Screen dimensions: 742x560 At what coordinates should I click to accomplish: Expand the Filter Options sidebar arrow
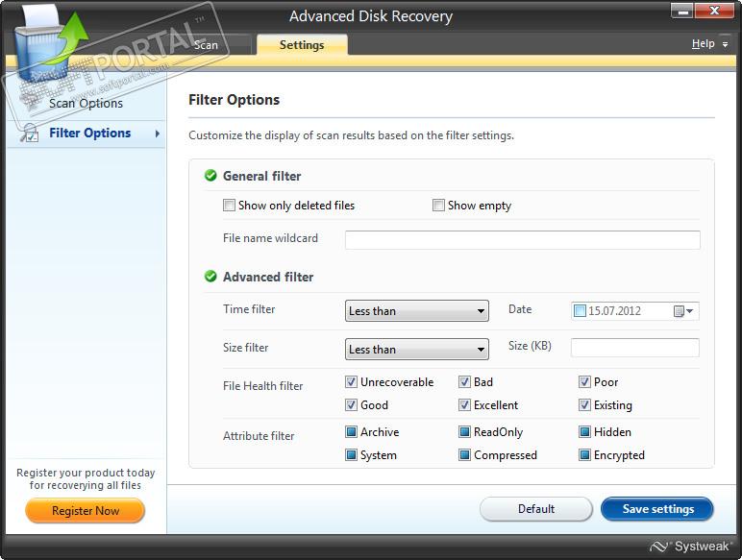[x=158, y=134]
